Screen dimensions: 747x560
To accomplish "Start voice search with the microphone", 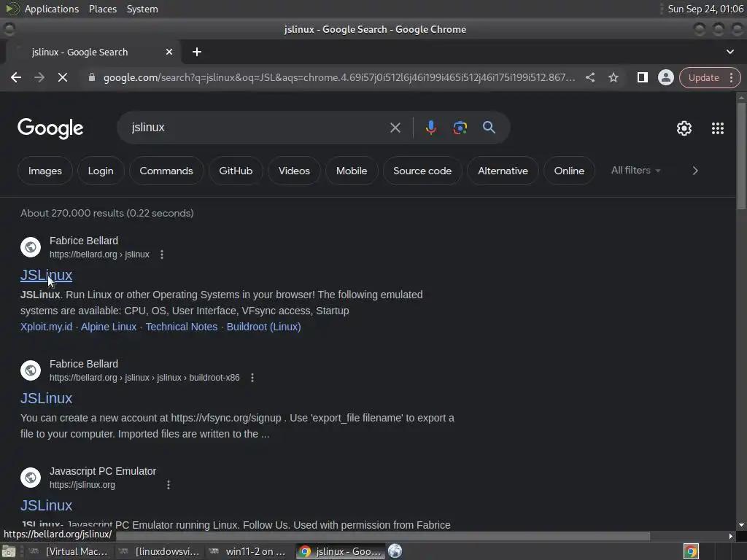I will click(430, 128).
